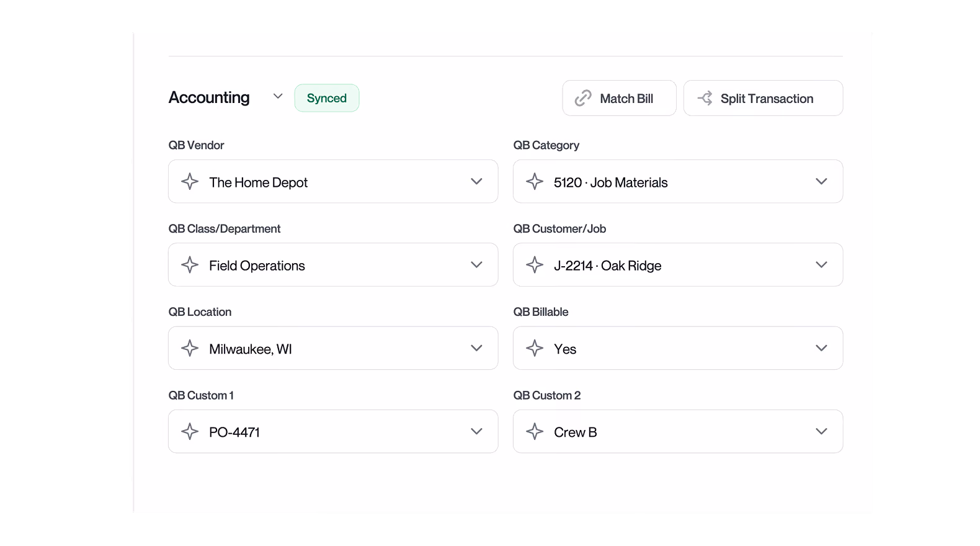This screenshot has width=980, height=546.
Task: Select The Home Depot vendor value
Action: [x=258, y=182]
